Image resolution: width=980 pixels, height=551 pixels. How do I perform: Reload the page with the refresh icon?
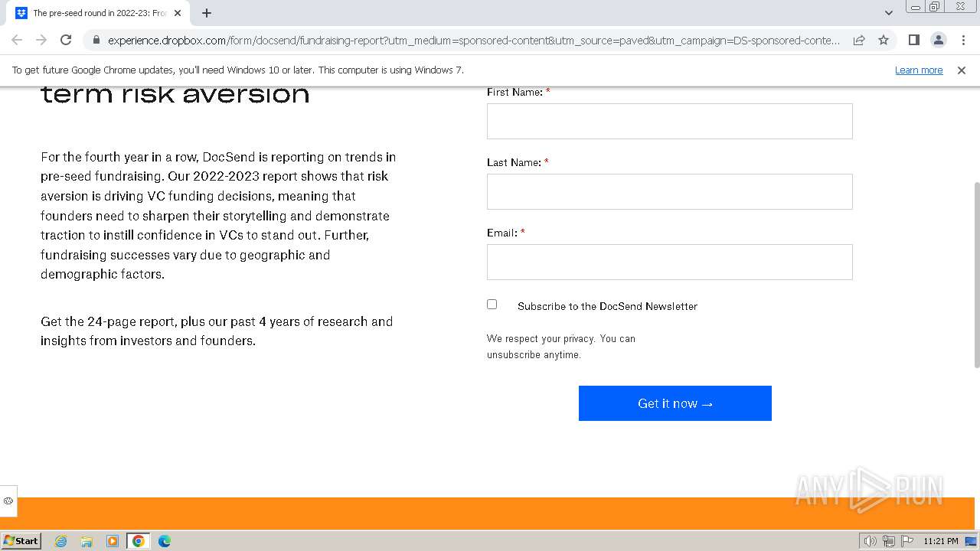[x=66, y=40]
